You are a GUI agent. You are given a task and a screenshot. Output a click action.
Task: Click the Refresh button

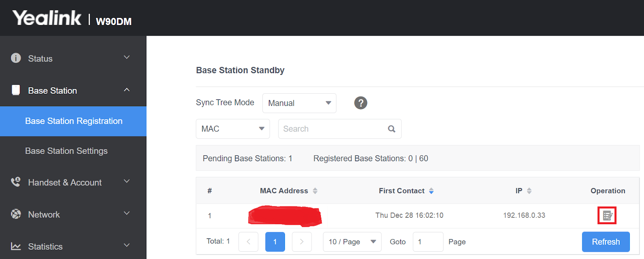[606, 242]
